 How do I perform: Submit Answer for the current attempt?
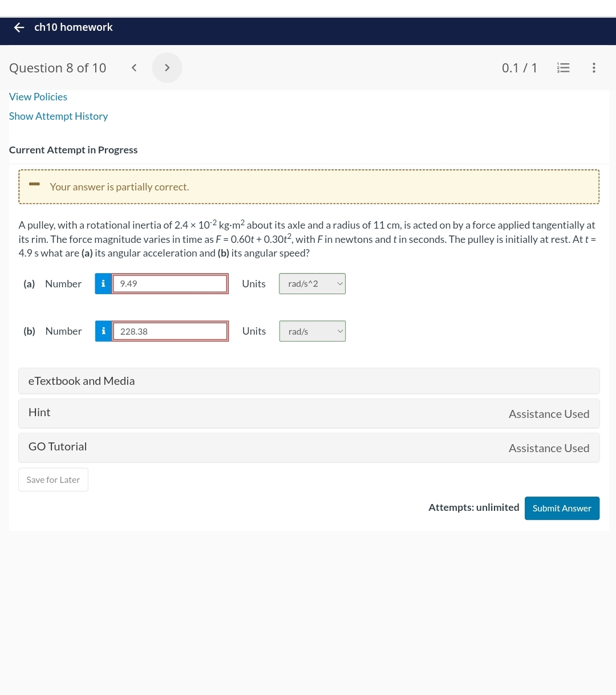click(x=562, y=508)
